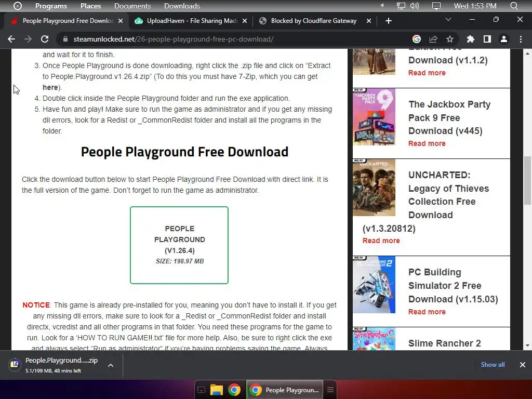The image size is (532, 399).
Task: Open the Chrome profile icon
Action: (504, 39)
